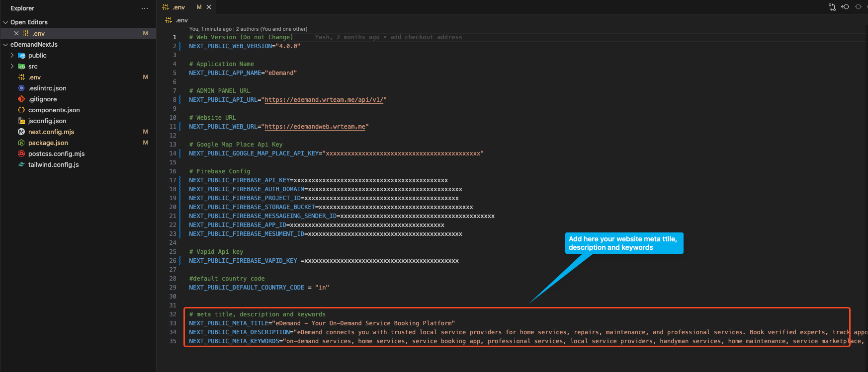The image size is (868, 372).
Task: Click the JS icon beside jsconfig.json
Action: tap(21, 121)
